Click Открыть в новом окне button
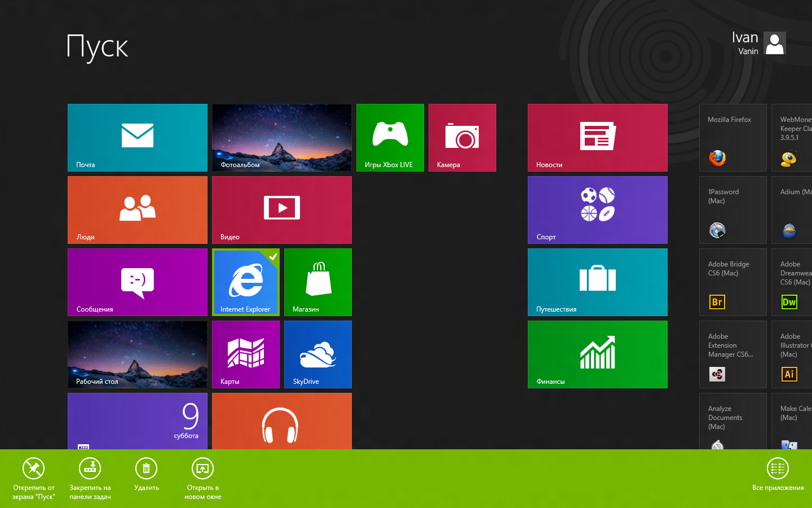 click(x=203, y=479)
